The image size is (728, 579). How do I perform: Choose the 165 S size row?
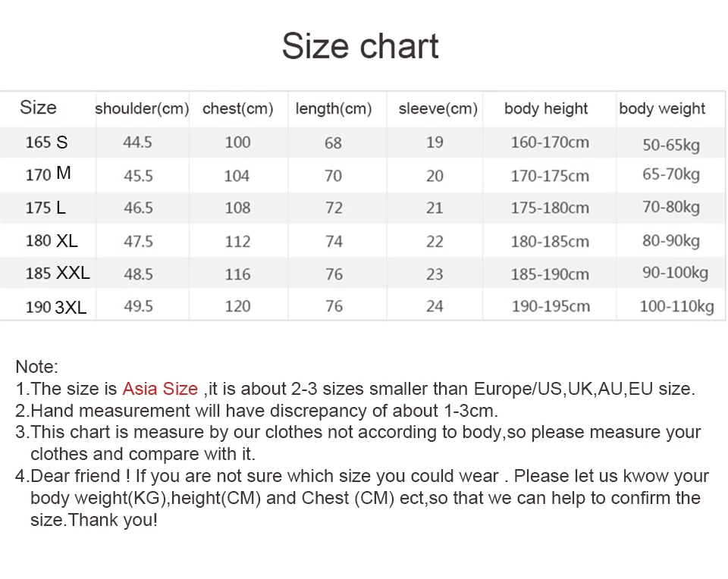click(x=362, y=142)
